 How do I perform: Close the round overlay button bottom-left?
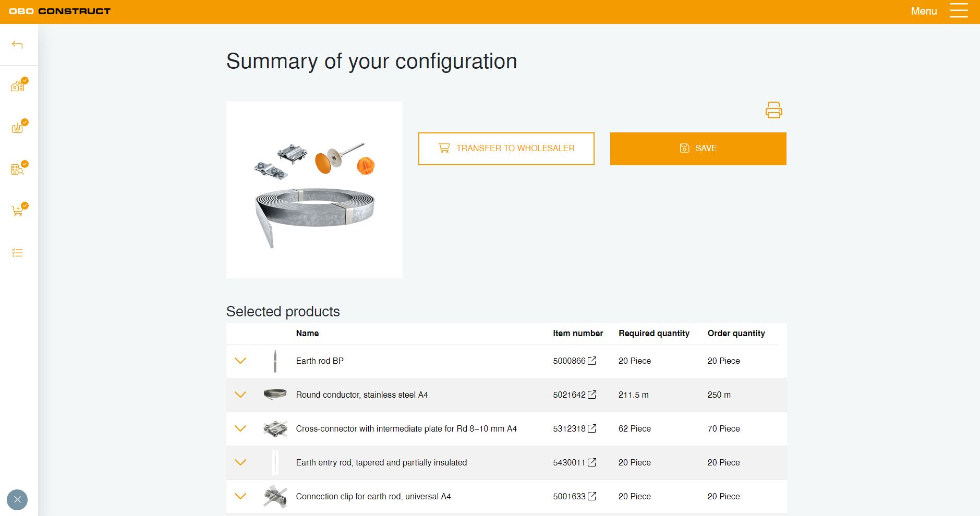[x=17, y=500]
